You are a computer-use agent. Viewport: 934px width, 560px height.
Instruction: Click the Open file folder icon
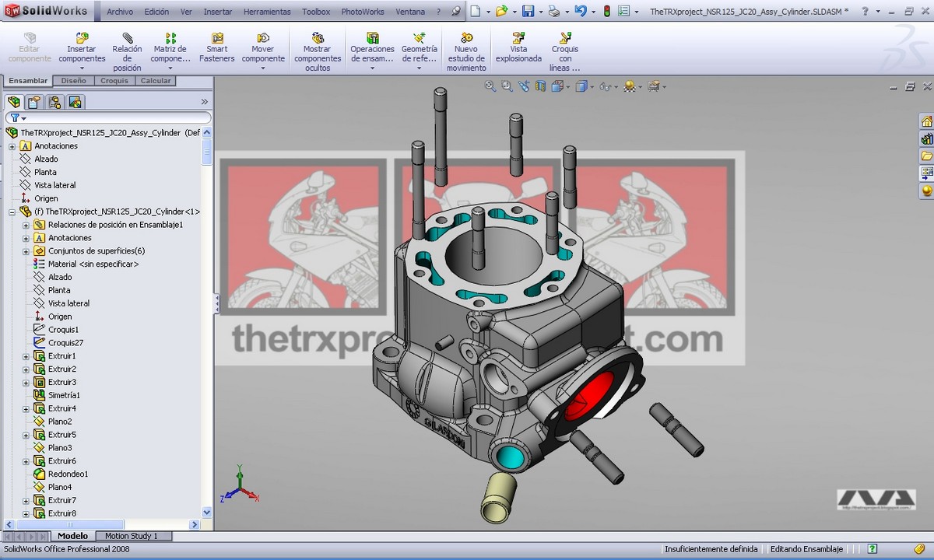click(x=501, y=12)
